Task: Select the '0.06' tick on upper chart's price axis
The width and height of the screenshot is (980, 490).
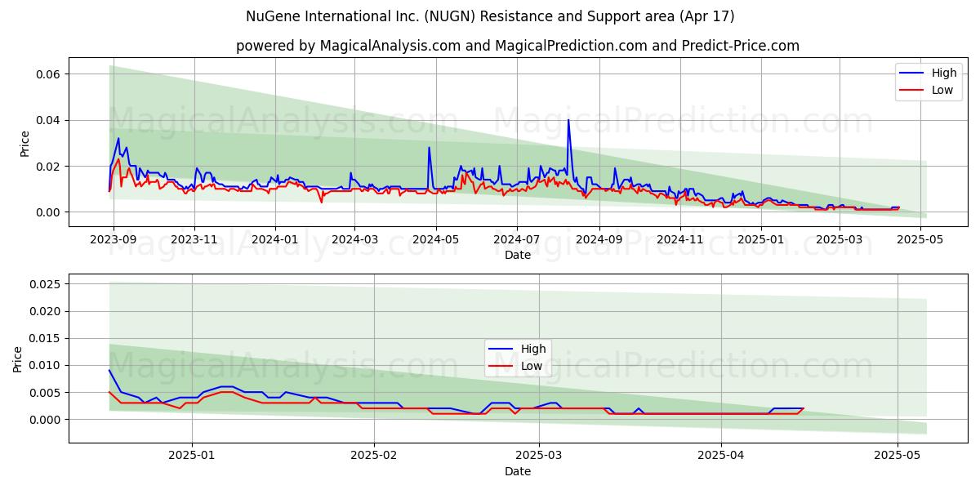Action: pyautogui.click(x=47, y=74)
